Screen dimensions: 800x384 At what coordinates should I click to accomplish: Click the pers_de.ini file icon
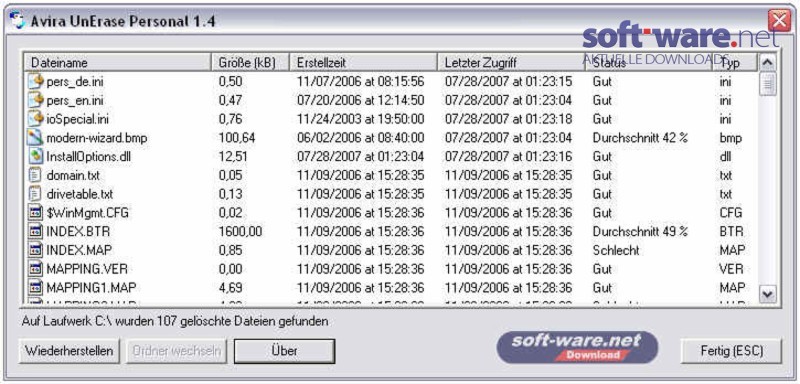point(36,81)
